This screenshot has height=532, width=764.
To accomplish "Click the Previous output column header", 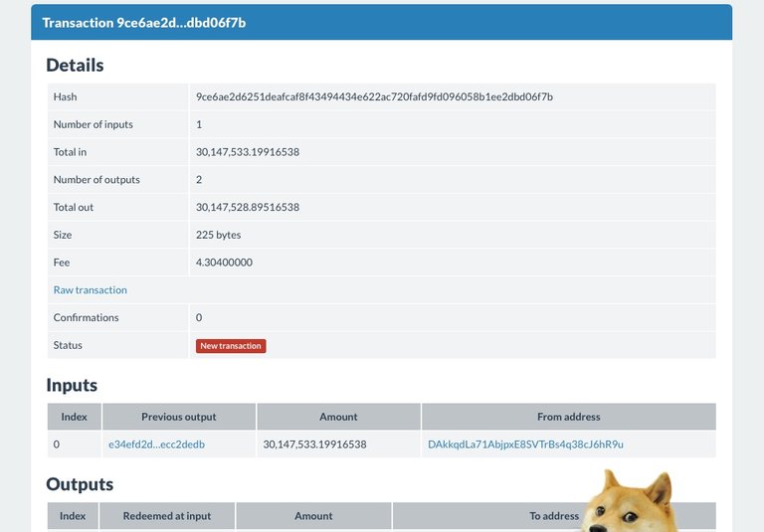I will (x=179, y=417).
